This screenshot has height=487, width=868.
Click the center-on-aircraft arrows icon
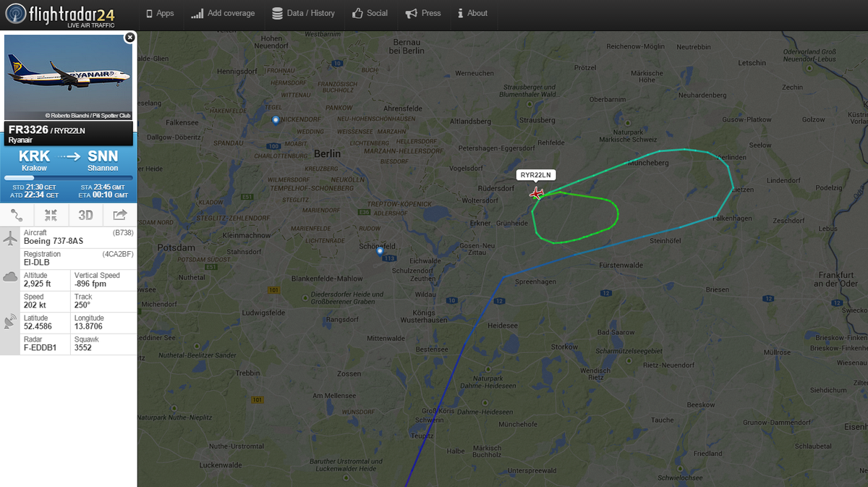click(51, 215)
